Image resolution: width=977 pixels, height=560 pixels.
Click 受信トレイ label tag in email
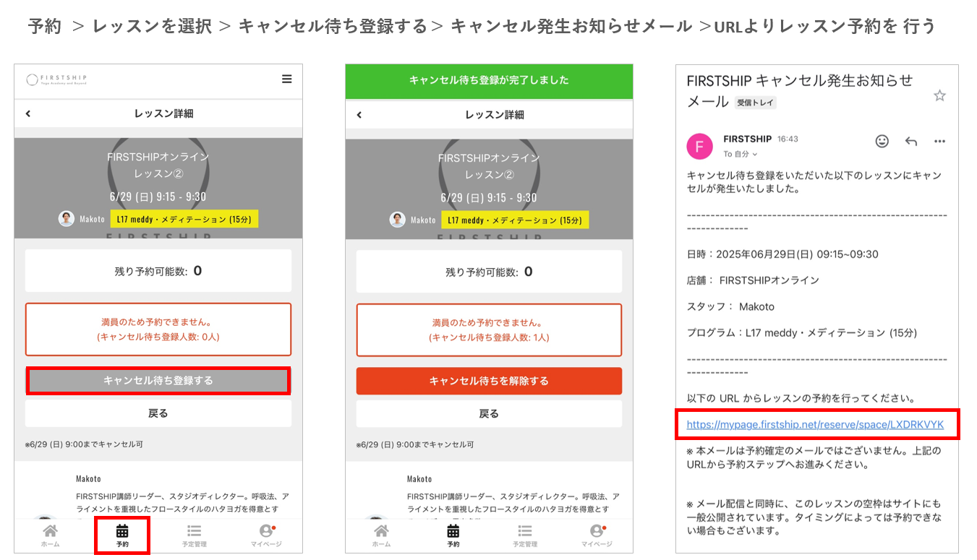click(x=755, y=103)
